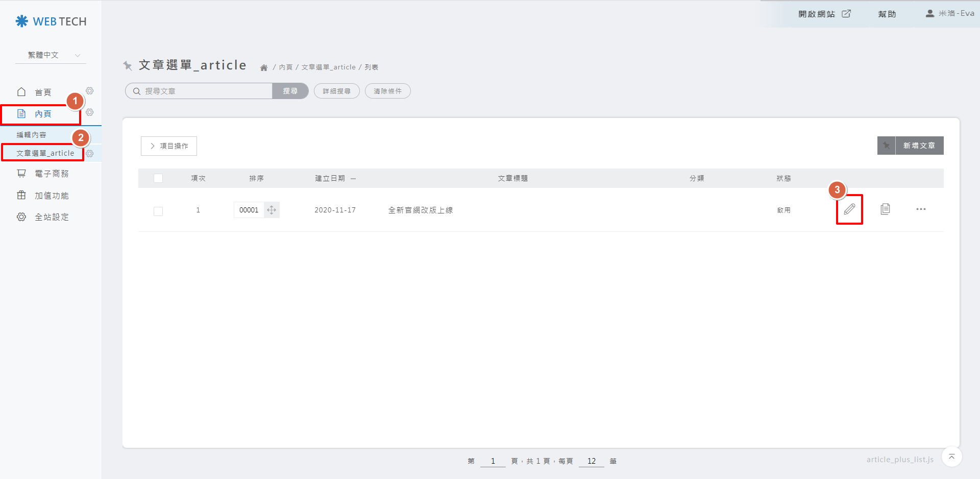Select 全站設定 in the sidebar menu
Screen dimensions: 980x479
coord(51,217)
